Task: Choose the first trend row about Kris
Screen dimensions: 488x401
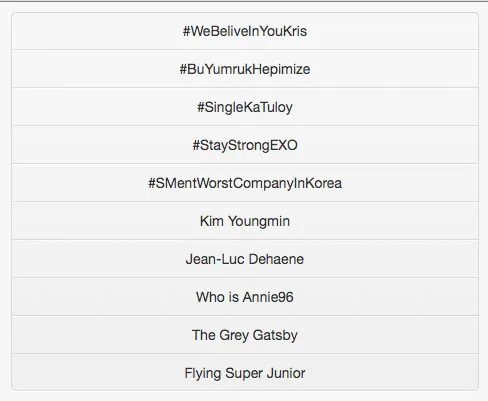Action: (x=245, y=31)
